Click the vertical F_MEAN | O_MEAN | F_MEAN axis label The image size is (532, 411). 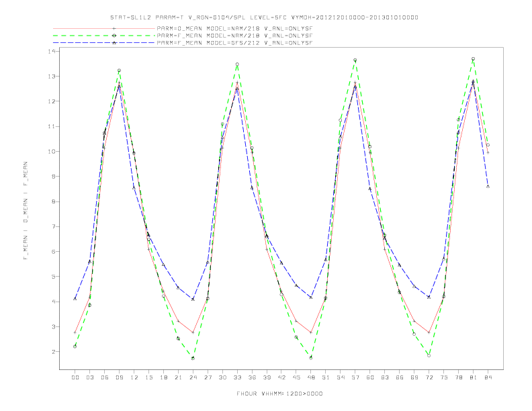pyautogui.click(x=26, y=211)
